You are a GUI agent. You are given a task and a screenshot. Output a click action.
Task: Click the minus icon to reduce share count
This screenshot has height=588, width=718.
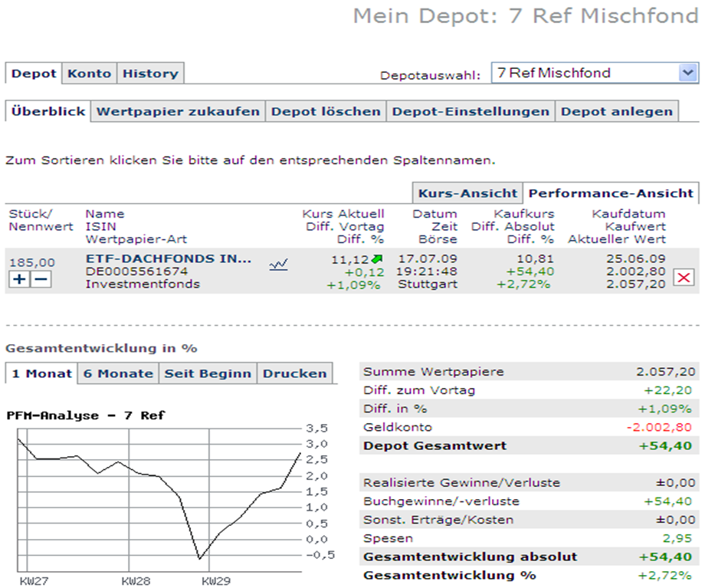pos(41,279)
